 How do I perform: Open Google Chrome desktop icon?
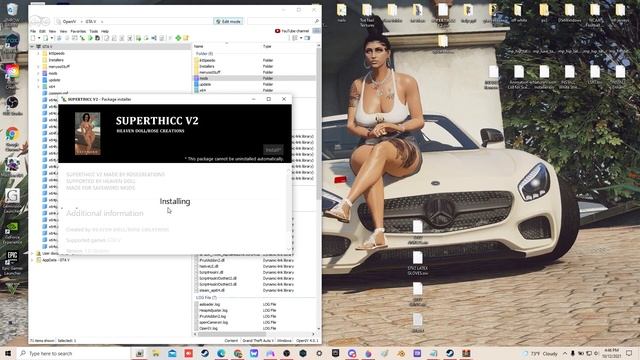pos(12,139)
